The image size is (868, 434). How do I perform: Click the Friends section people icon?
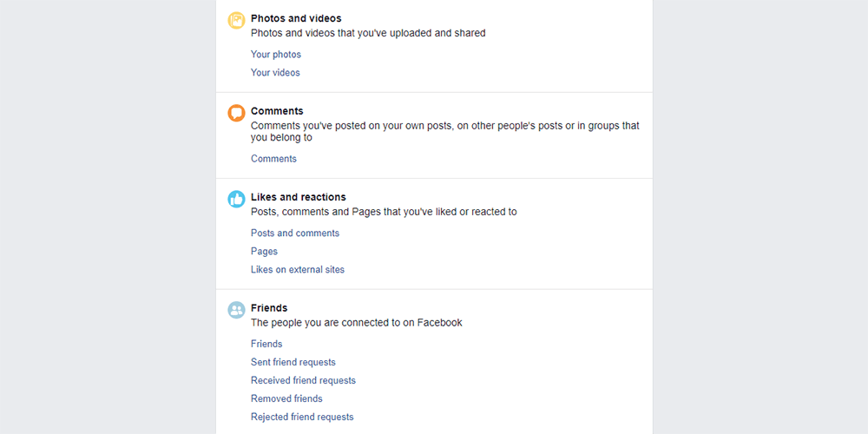[x=236, y=310]
